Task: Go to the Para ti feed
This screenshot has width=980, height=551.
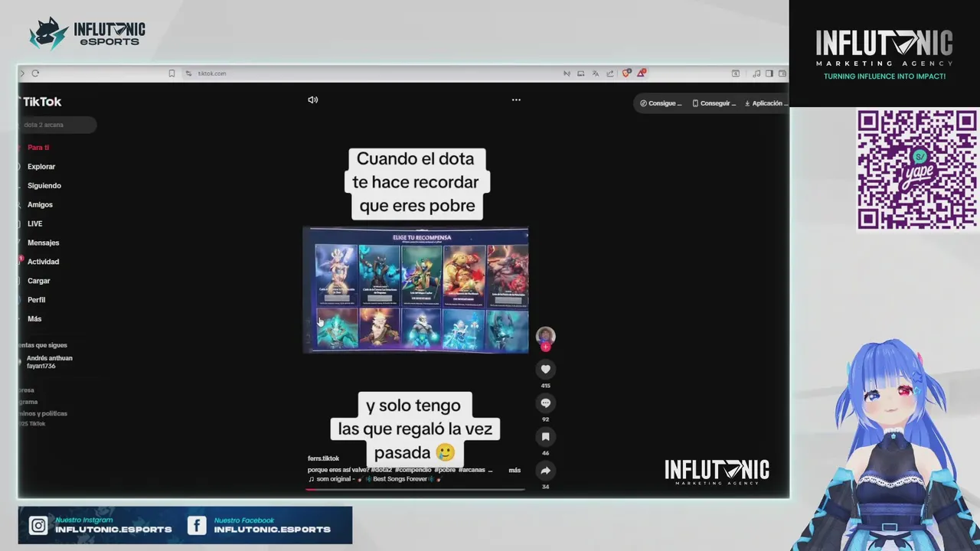Action: click(38, 147)
